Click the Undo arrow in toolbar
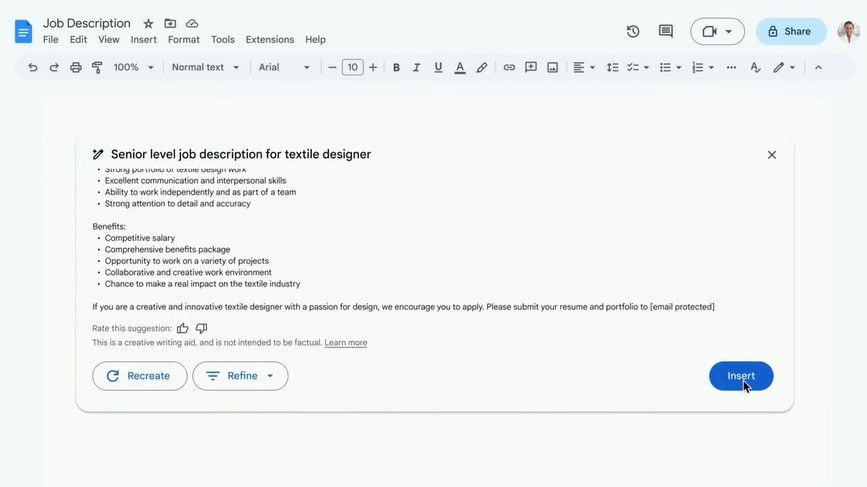Screen dimensions: 867x487 point(33,68)
